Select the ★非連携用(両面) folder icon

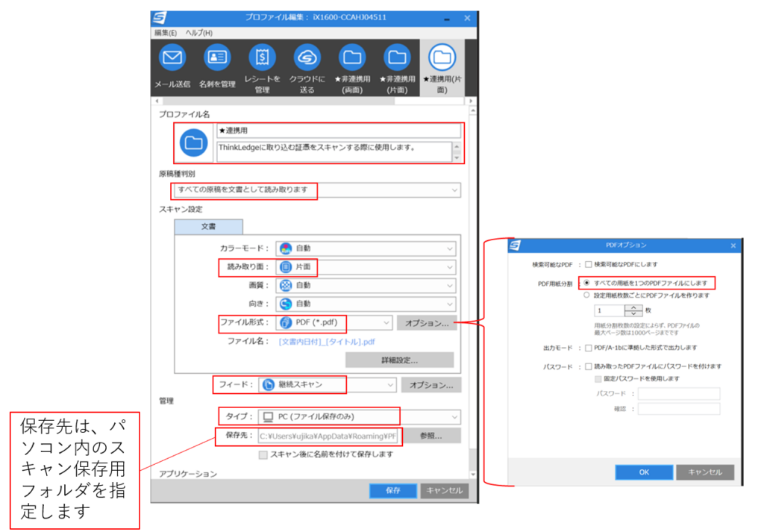point(352,58)
